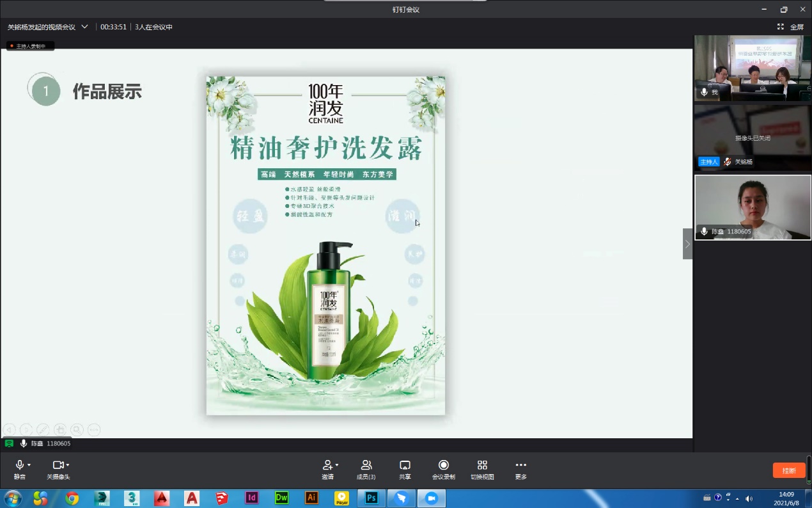Image resolution: width=812 pixels, height=508 pixels.
Task: Select 陈鑫 1180605's video thumbnail
Action: (753, 207)
